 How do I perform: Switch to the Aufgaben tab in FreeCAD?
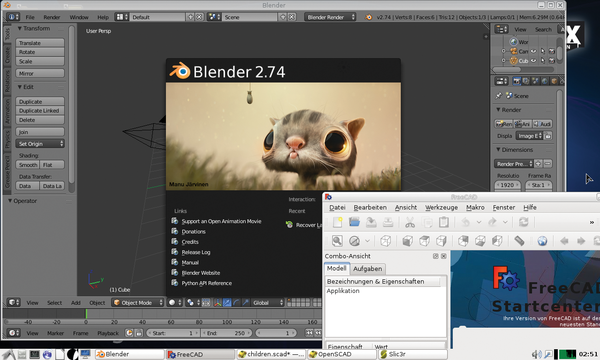pos(367,269)
